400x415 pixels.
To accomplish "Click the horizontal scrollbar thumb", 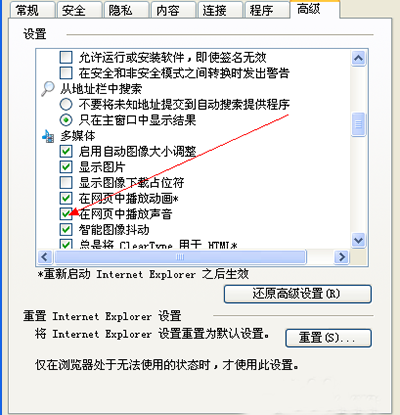I will tap(180, 257).
